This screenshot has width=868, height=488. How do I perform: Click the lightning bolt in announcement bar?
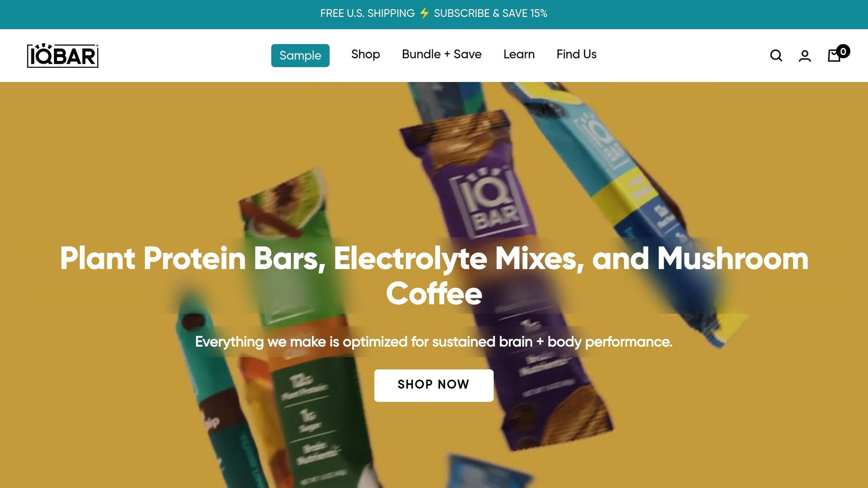tap(424, 14)
